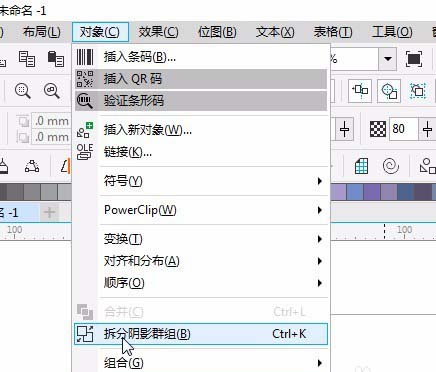Click 拆分阴影群组(B) menu entry
Screen dimensions: 436x372
201,334
